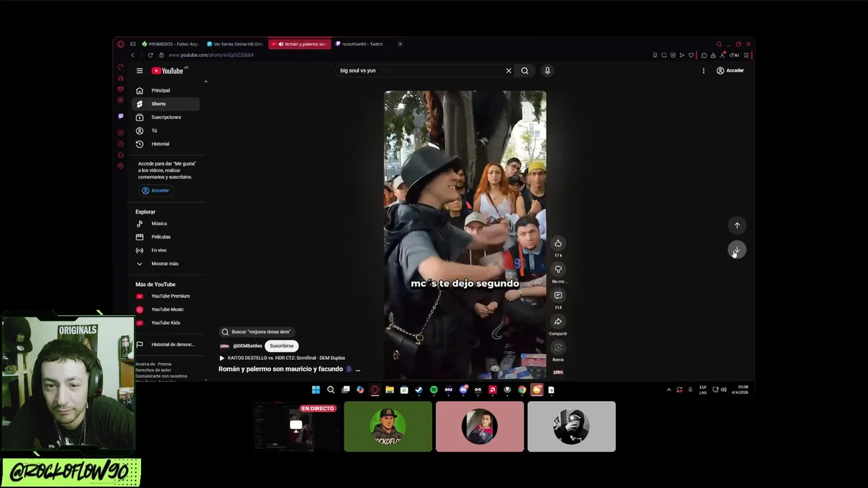Go to previous Short with up arrow
Image resolution: width=868 pixels, height=488 pixels.
coord(737,225)
